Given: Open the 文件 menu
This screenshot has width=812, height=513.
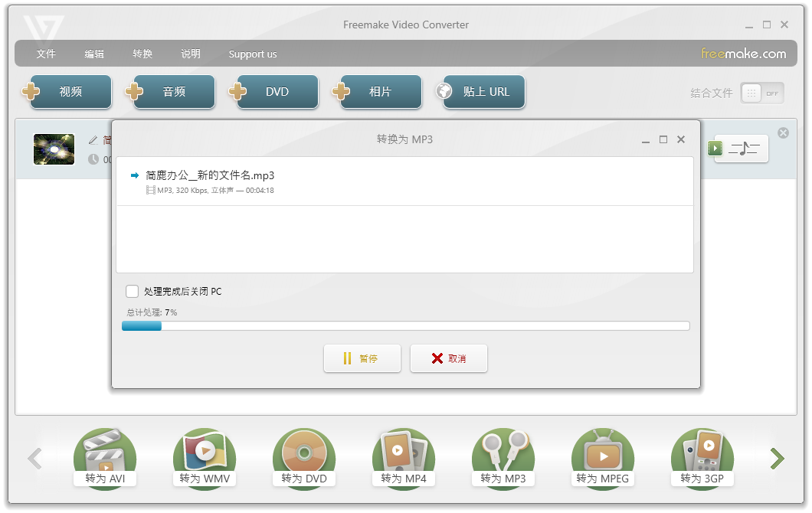Looking at the screenshot, I should [x=46, y=54].
